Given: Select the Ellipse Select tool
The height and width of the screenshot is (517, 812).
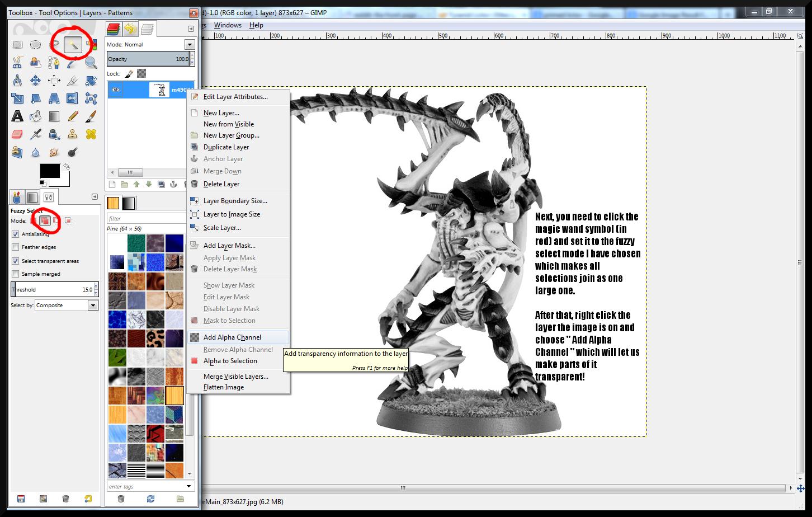Looking at the screenshot, I should coord(36,45).
